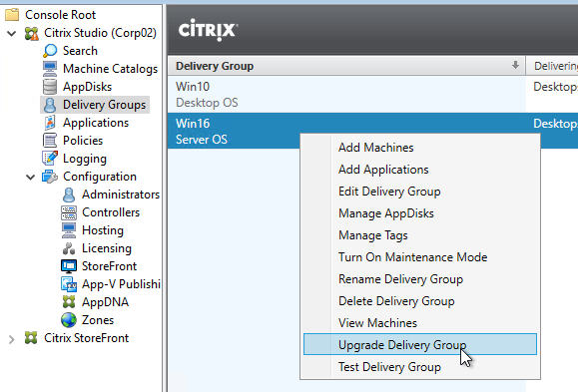The image size is (578, 392).
Task: Open AppDisks tree item
Action: 88,87
